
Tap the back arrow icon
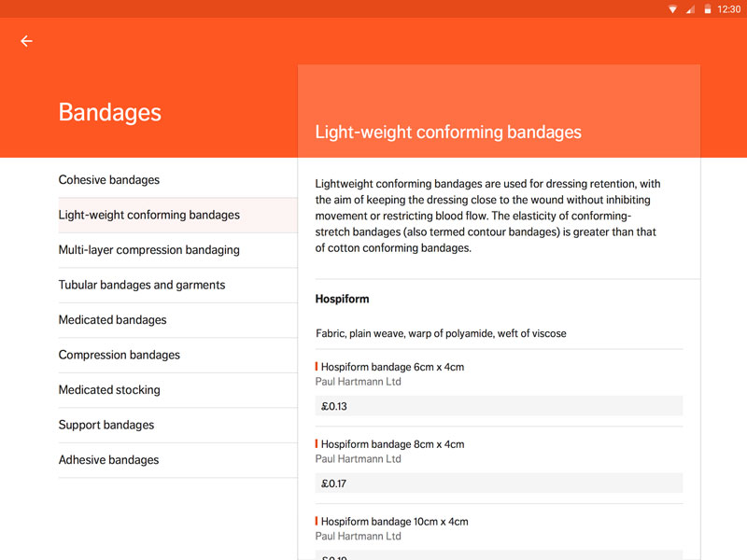[27, 41]
